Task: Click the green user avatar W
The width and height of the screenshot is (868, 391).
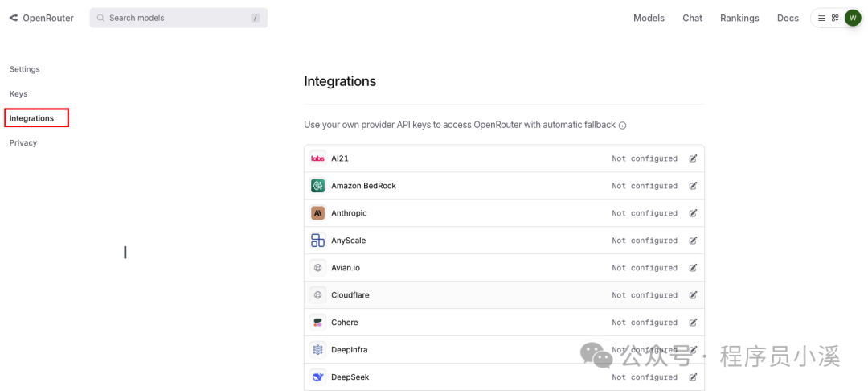Action: (x=853, y=18)
